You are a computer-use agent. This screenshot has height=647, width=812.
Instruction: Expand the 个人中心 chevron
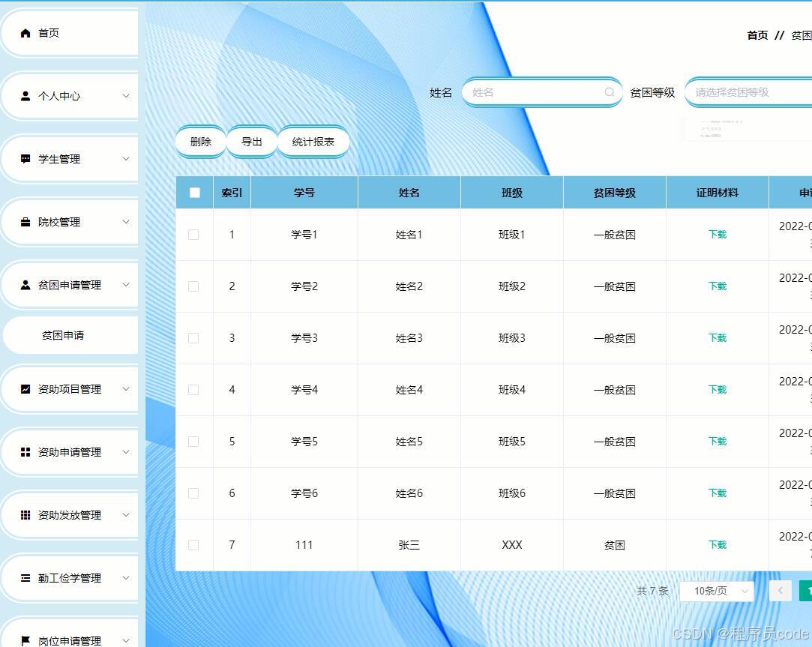[126, 96]
